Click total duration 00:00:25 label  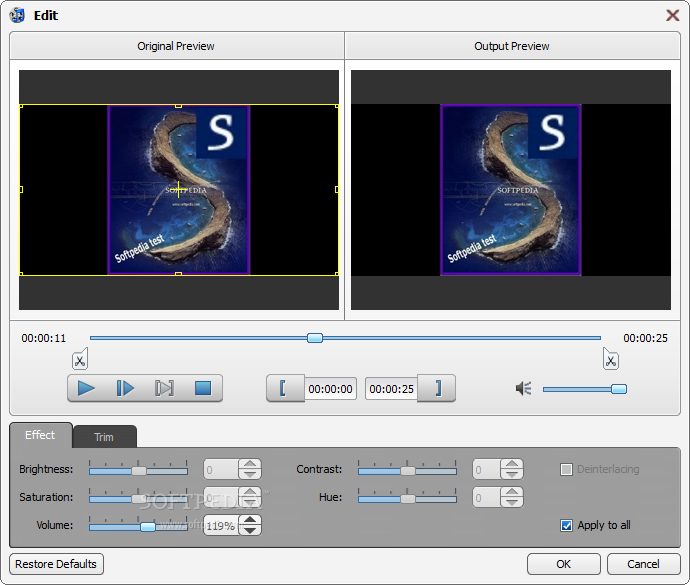646,338
